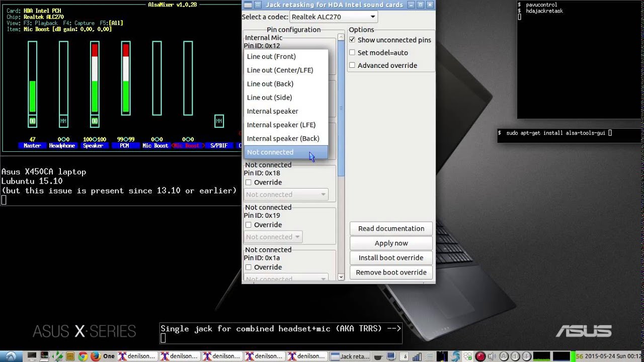Click the Speaker volume bar in AlsaMixer
This screenshot has height=362, width=644.
95,77
